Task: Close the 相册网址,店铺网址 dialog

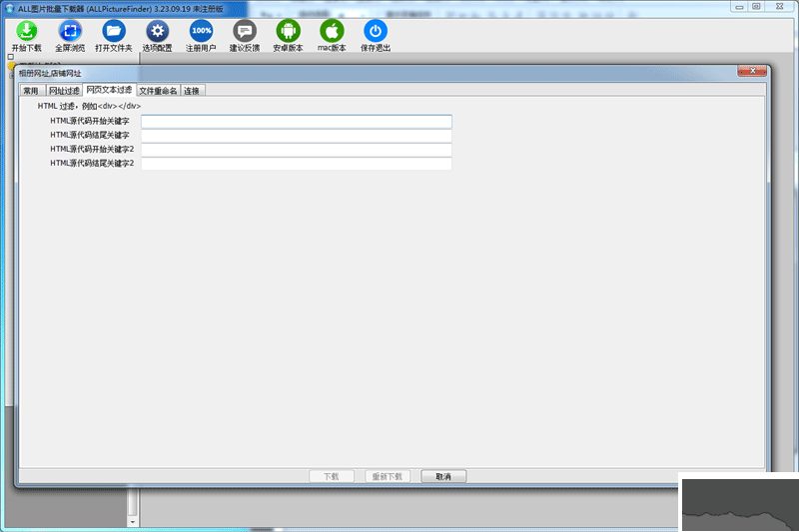Action: pos(752,71)
